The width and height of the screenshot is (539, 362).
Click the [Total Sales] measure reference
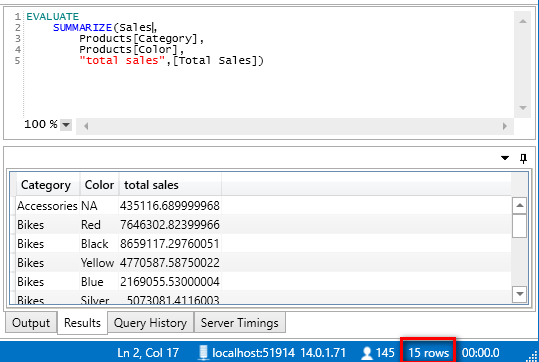coord(215,61)
